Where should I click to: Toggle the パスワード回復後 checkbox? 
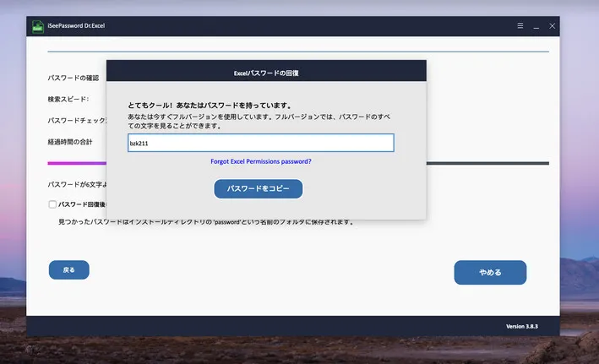(52, 204)
